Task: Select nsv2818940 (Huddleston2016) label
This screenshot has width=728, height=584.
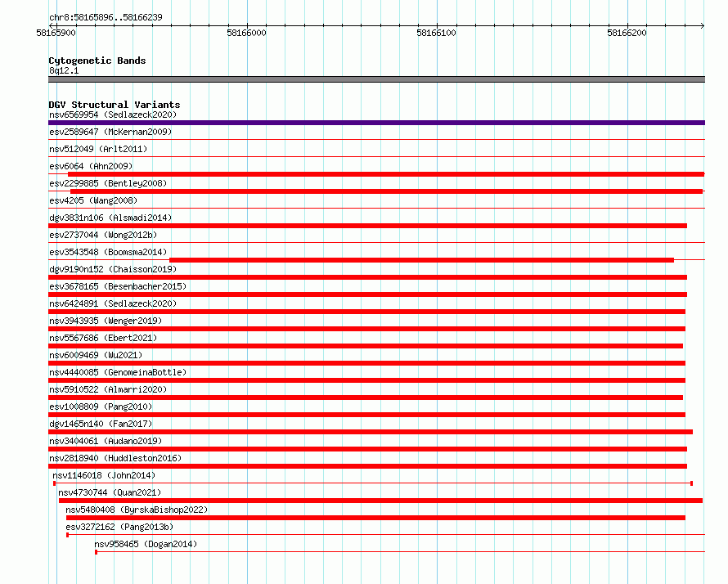Action: click(x=115, y=458)
